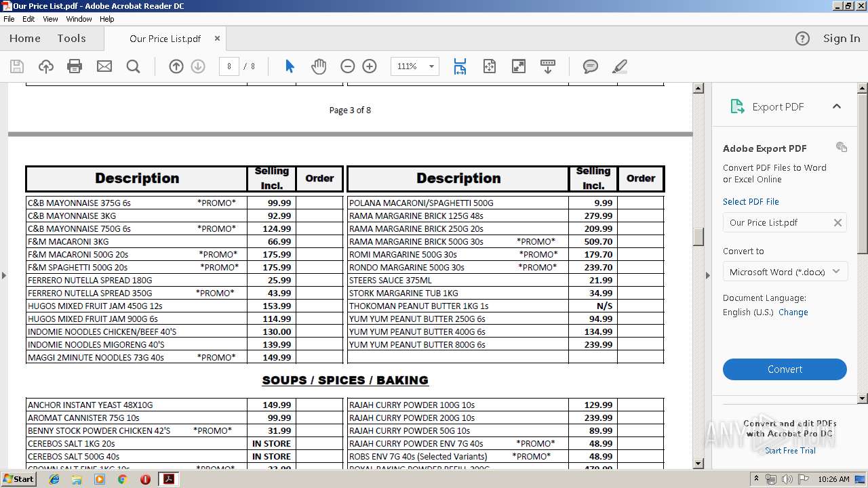Close the Our Price List.pdf tab
Image resolution: width=868 pixels, height=488 pixels.
[x=217, y=39]
